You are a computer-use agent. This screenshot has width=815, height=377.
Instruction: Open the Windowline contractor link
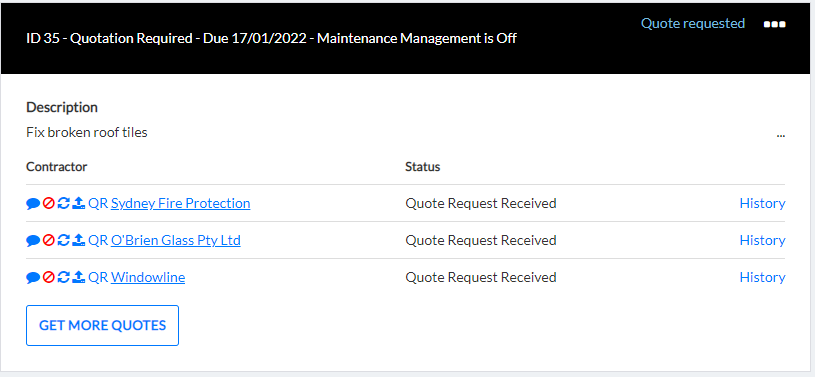coord(148,277)
